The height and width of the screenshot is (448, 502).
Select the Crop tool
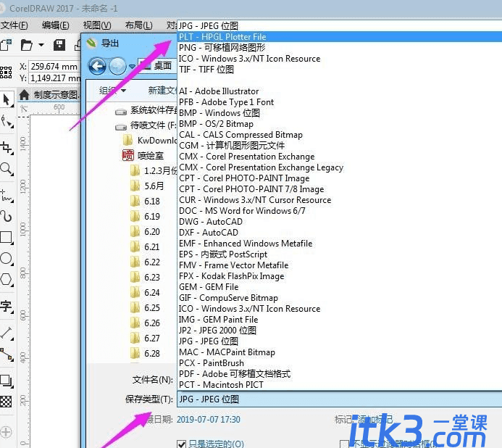pos(7,148)
